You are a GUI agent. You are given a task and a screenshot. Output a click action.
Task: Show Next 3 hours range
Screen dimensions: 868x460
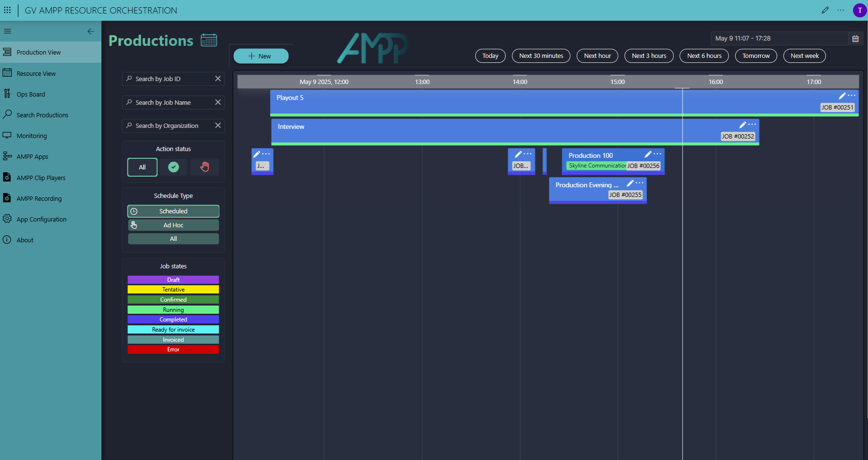(x=649, y=56)
